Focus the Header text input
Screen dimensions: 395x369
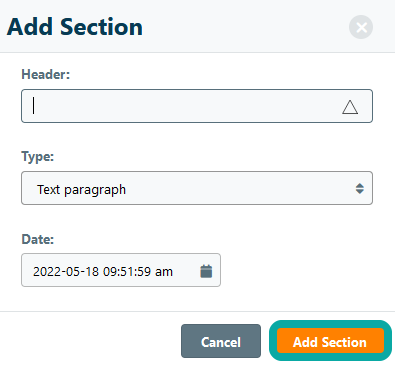197,106
